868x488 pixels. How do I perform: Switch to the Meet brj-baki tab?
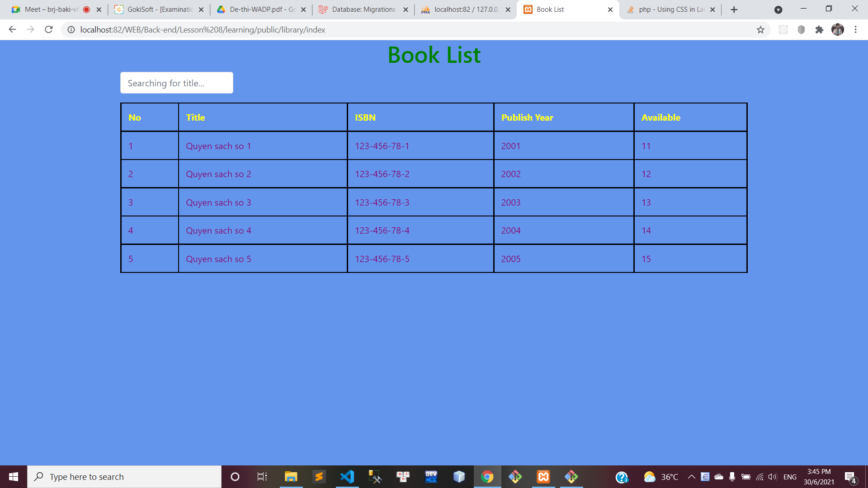point(51,9)
